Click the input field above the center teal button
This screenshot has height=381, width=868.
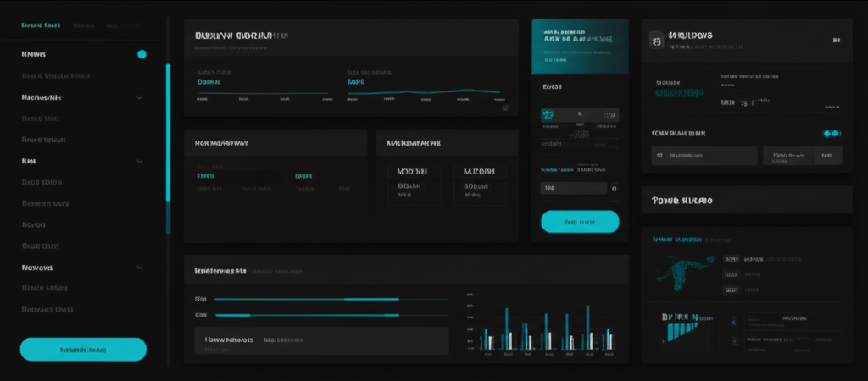[574, 188]
